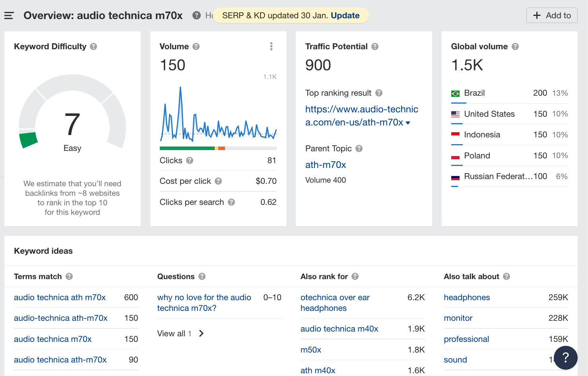This screenshot has height=376, width=588.
Task: Click Update link in SERP banner
Action: 345,15
